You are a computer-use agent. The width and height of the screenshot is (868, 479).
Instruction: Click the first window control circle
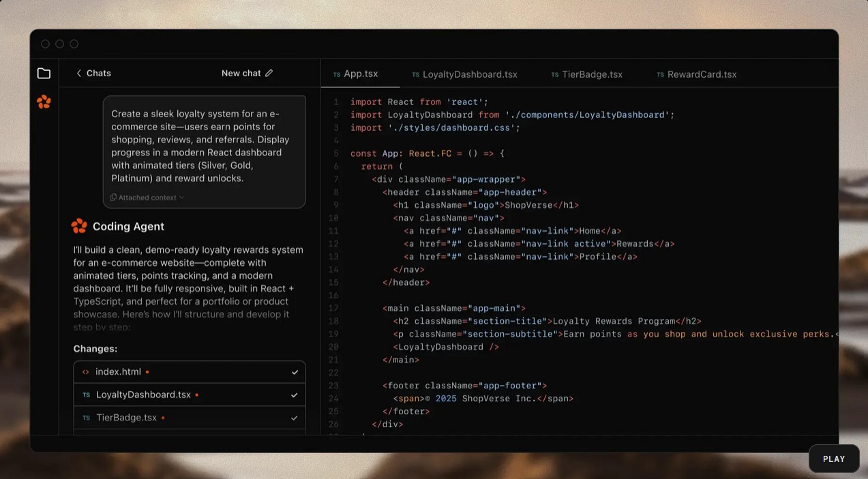pos(45,44)
